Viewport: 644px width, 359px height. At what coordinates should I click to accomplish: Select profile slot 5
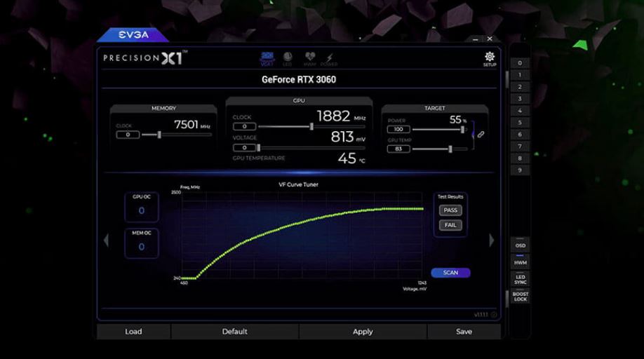pyautogui.click(x=520, y=123)
